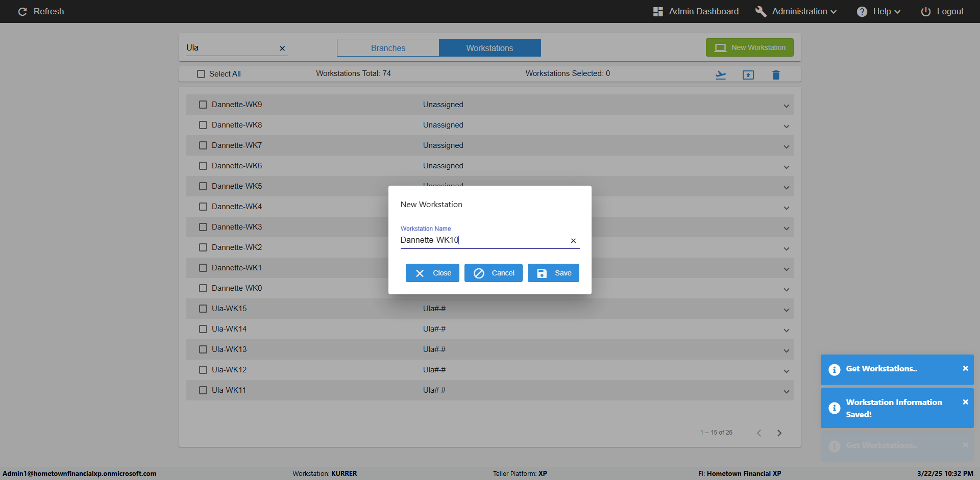
Task: Expand the Dannette-WK9 row
Action: pyautogui.click(x=787, y=106)
